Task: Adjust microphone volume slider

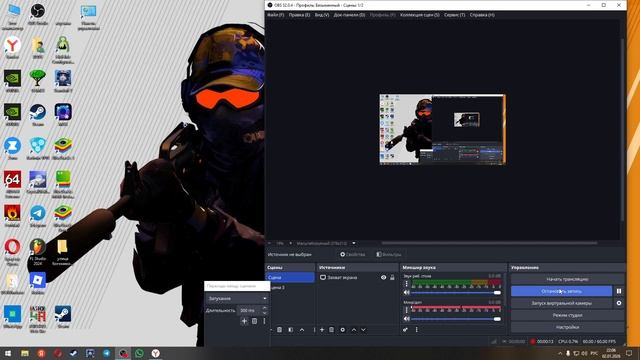Action: click(x=456, y=319)
